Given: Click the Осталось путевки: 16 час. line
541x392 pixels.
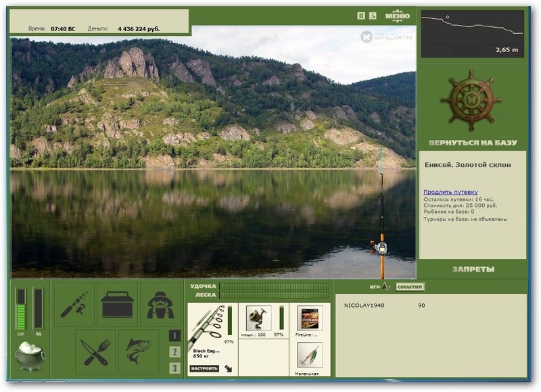Looking at the screenshot, I should click(x=458, y=199).
